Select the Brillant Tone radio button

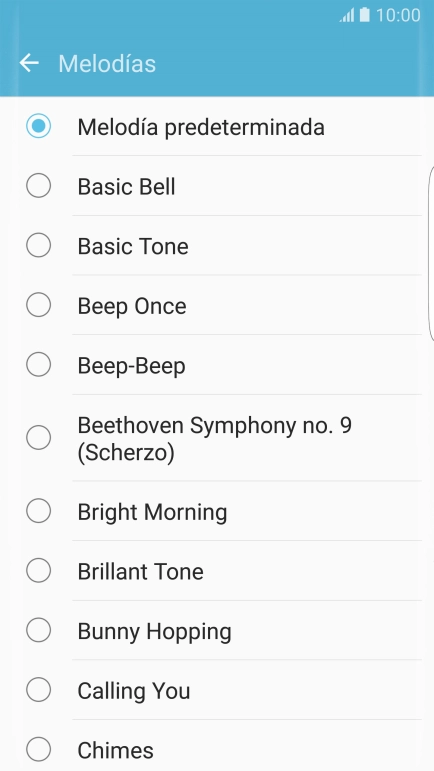coord(38,570)
